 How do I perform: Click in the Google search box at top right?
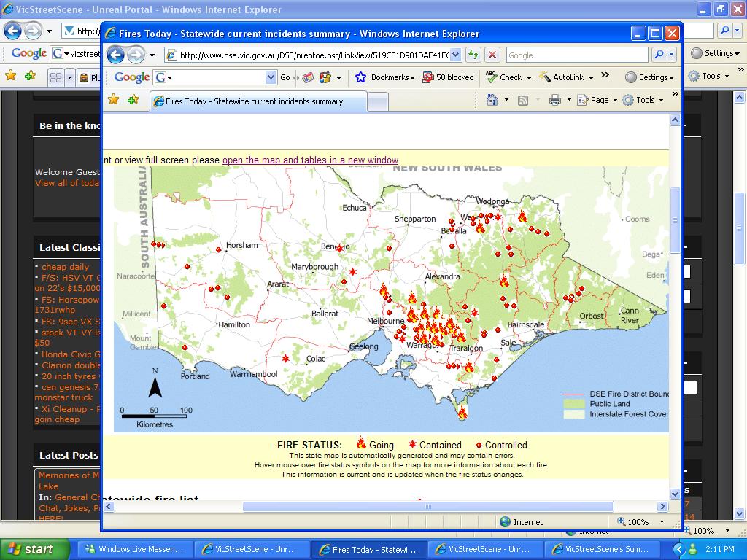[577, 55]
